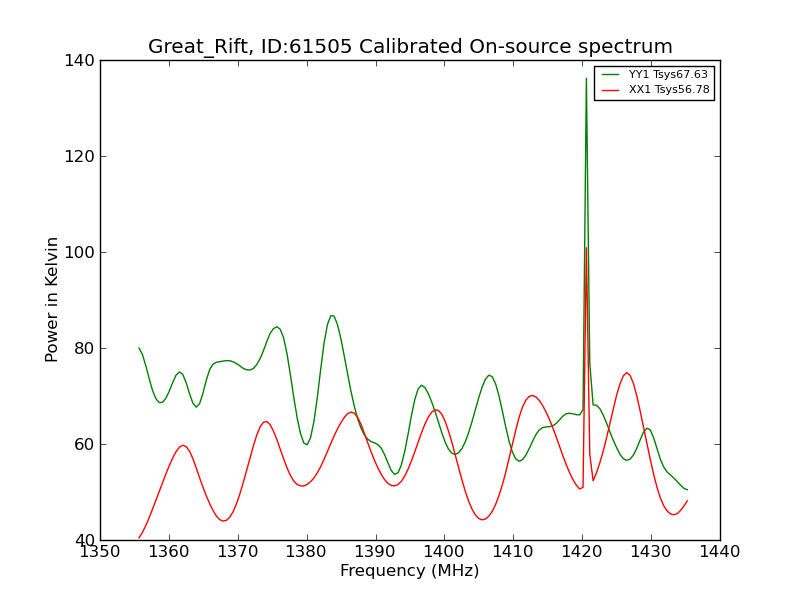Click the x-axis tick label 1430
Screen dimensions: 800x600
(651, 552)
